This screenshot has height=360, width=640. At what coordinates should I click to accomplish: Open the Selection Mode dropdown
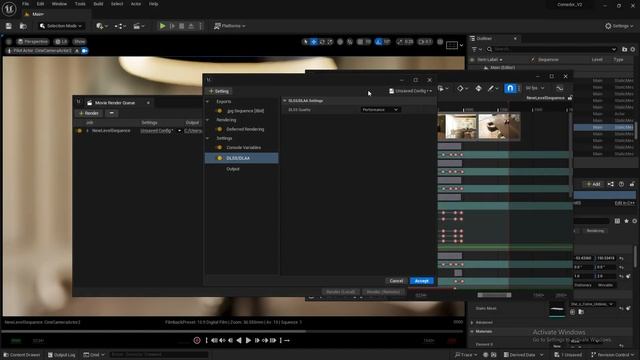60,26
